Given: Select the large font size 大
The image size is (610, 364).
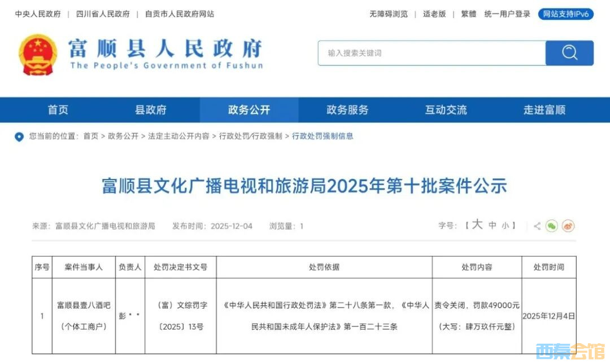Looking at the screenshot, I should (x=477, y=225).
